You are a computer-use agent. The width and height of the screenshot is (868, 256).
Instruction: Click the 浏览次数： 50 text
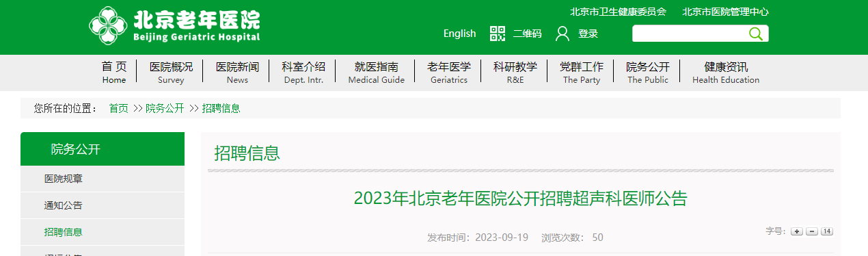[572, 238]
